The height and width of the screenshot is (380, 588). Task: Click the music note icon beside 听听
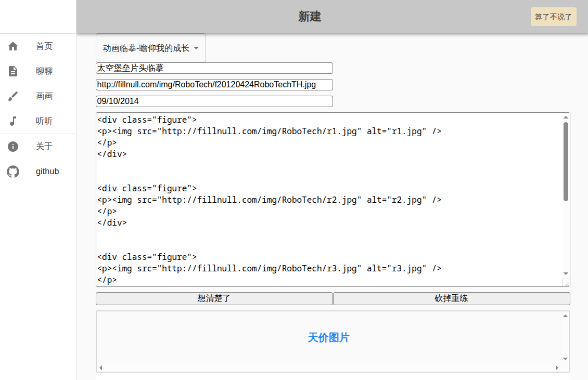tap(13, 121)
